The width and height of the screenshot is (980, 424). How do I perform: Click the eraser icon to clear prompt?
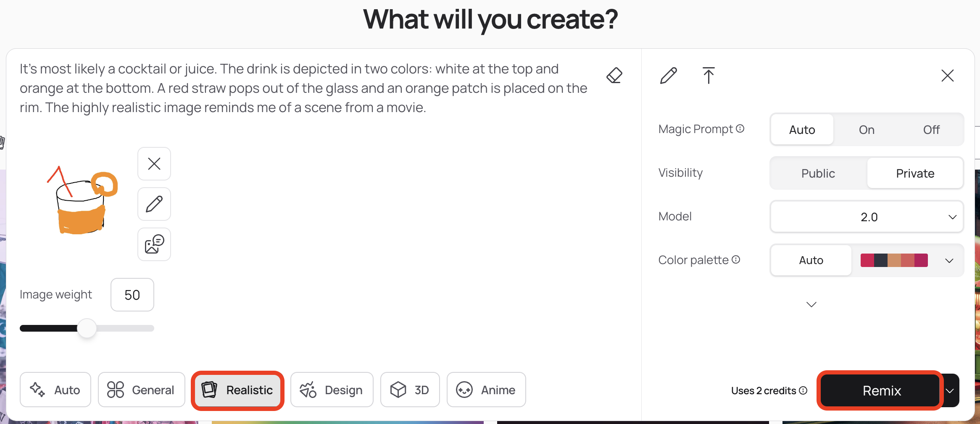click(x=614, y=76)
